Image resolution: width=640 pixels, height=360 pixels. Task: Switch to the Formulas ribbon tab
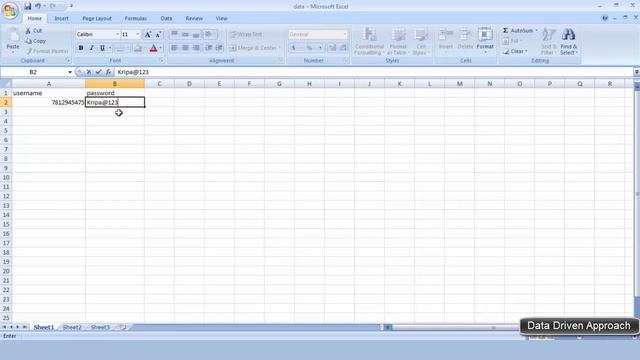pyautogui.click(x=136, y=18)
